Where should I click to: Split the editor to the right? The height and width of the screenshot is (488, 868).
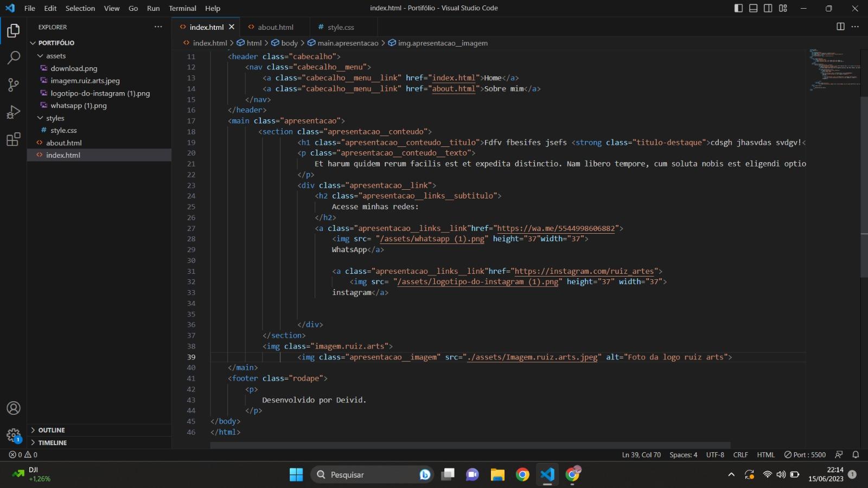point(840,27)
